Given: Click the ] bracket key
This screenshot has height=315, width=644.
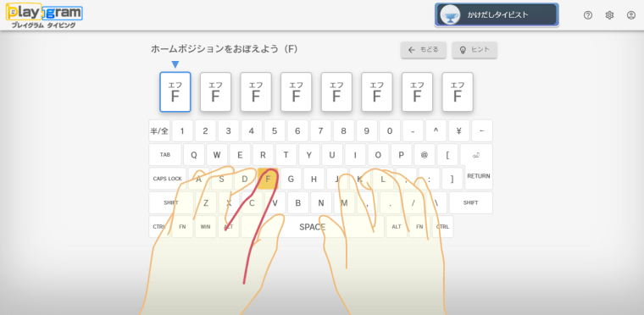Looking at the screenshot, I should [x=452, y=179].
